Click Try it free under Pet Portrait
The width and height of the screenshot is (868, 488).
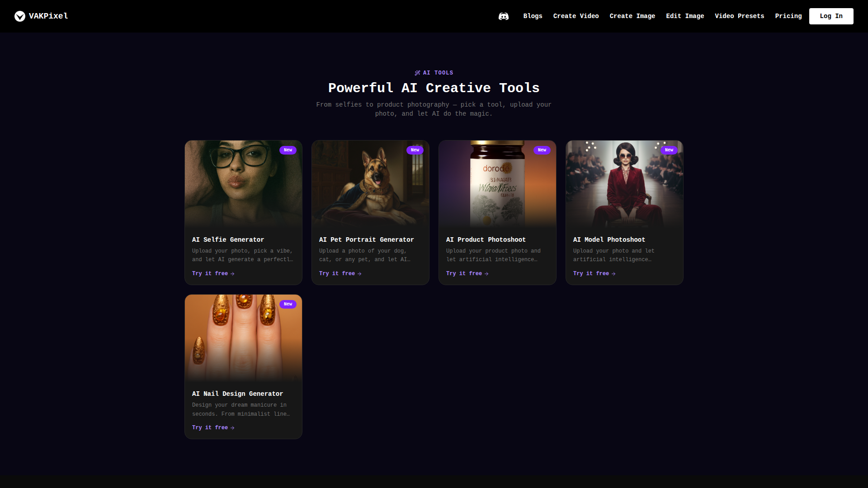340,273
